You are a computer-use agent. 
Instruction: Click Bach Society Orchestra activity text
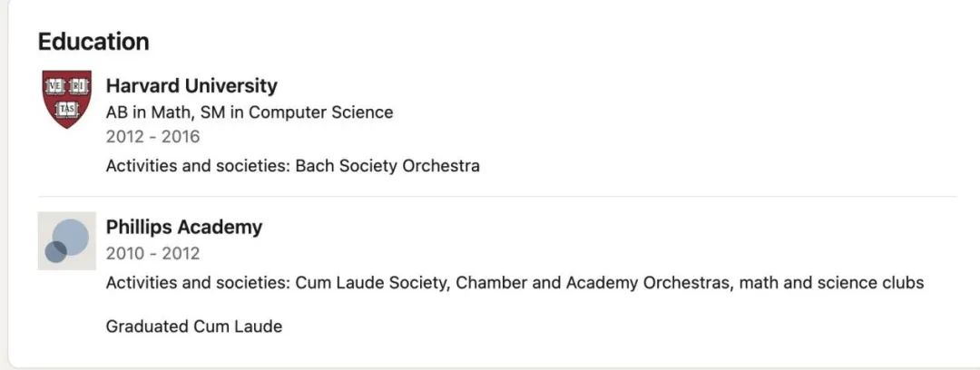tap(387, 166)
